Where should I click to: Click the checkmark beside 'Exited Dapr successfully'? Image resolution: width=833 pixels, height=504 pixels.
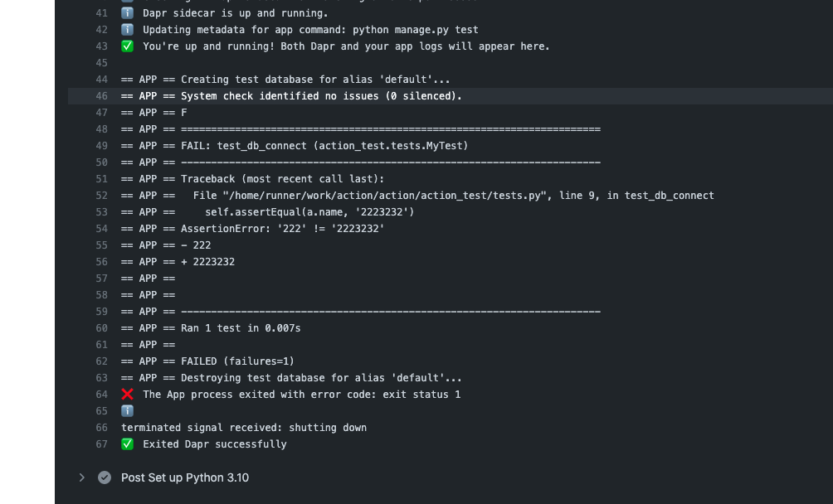point(126,443)
